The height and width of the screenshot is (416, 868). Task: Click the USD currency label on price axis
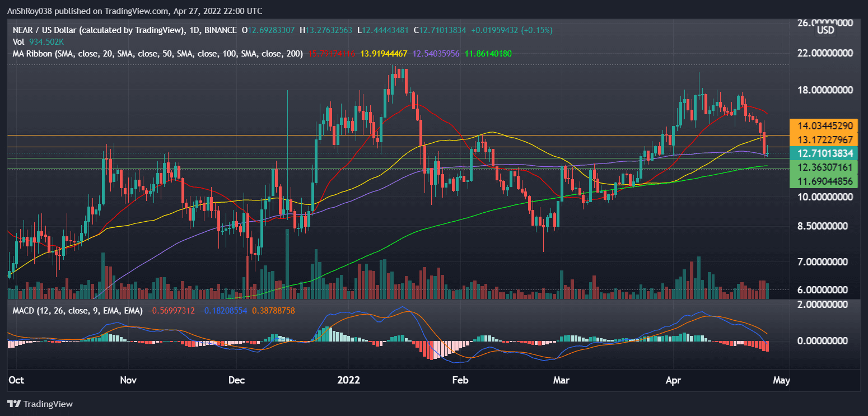(825, 31)
